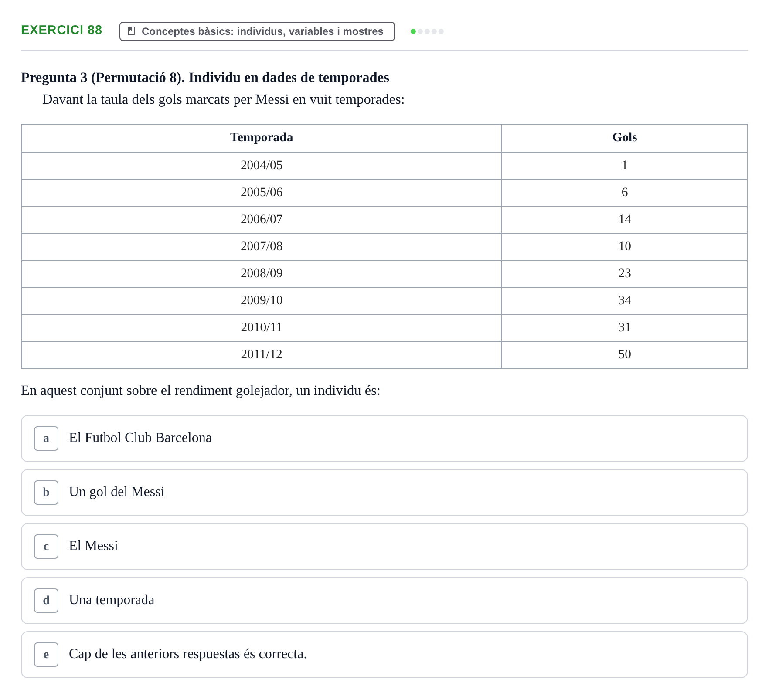Click the 2004/05 season cell
The height and width of the screenshot is (700, 769).
262,166
